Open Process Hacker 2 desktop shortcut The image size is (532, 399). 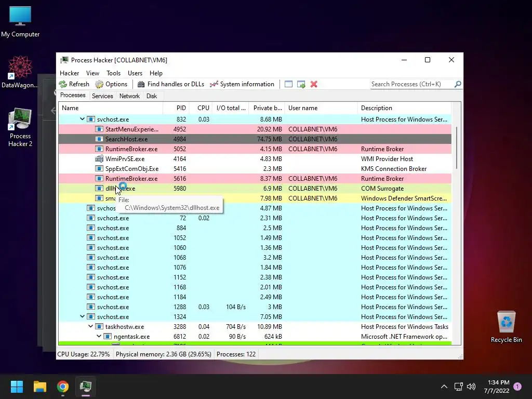[x=20, y=127]
